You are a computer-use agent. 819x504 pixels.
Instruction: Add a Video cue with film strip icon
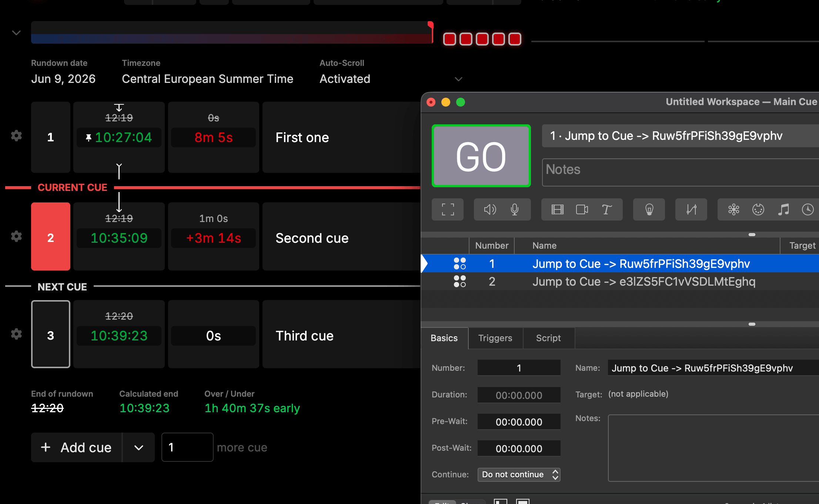click(x=557, y=209)
